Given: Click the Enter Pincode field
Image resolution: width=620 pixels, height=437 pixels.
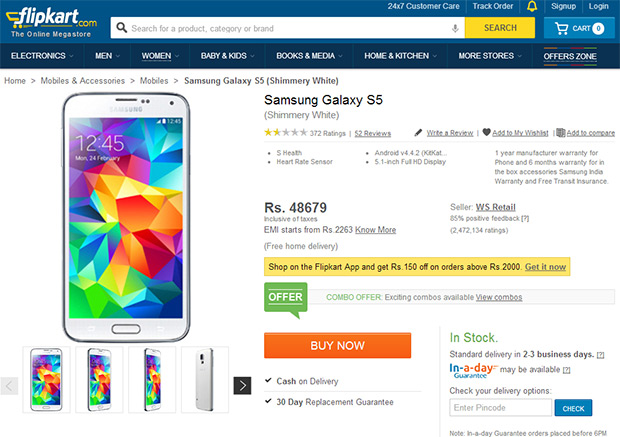Looking at the screenshot, I should 500,408.
